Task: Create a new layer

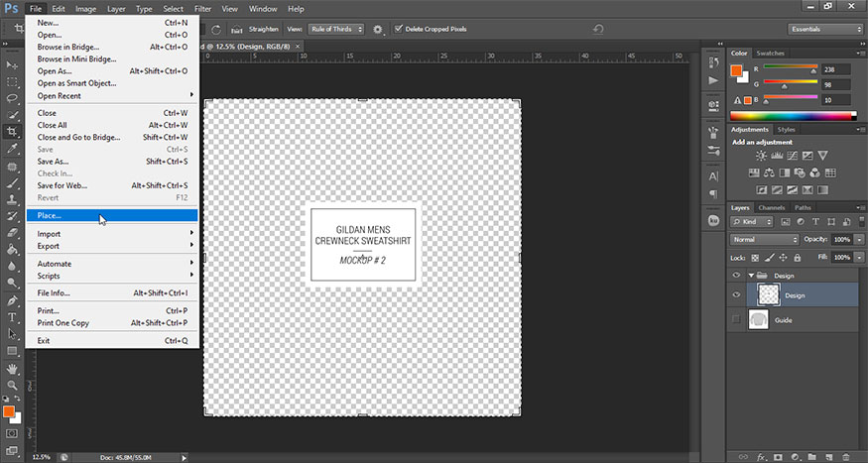Action: [828, 457]
